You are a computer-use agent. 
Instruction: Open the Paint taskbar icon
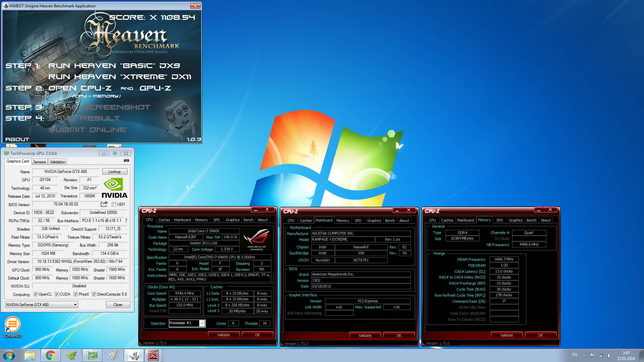(113, 355)
